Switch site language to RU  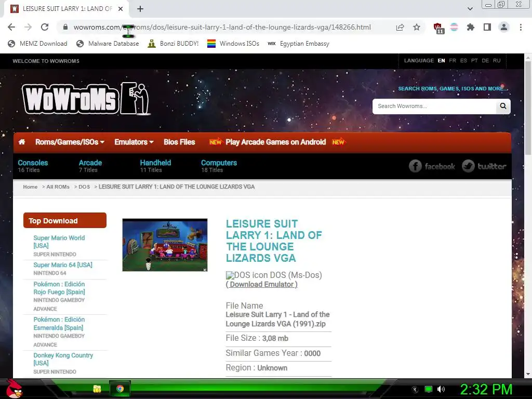pos(497,60)
